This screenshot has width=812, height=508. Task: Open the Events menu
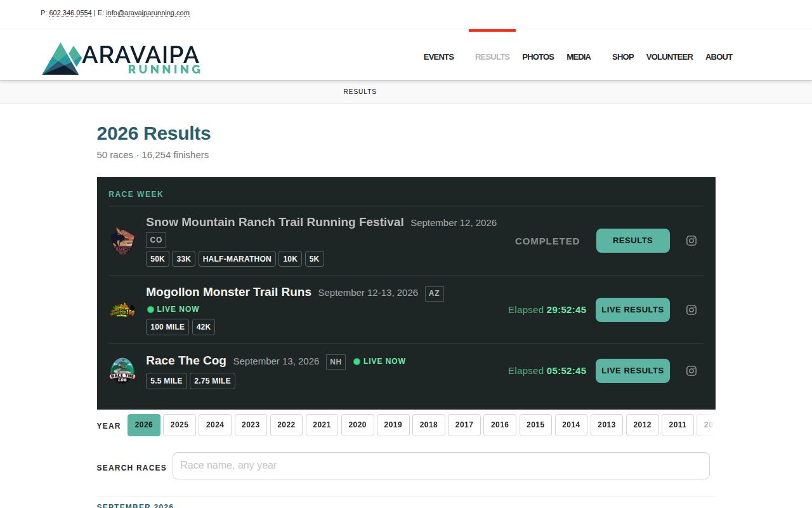(438, 57)
